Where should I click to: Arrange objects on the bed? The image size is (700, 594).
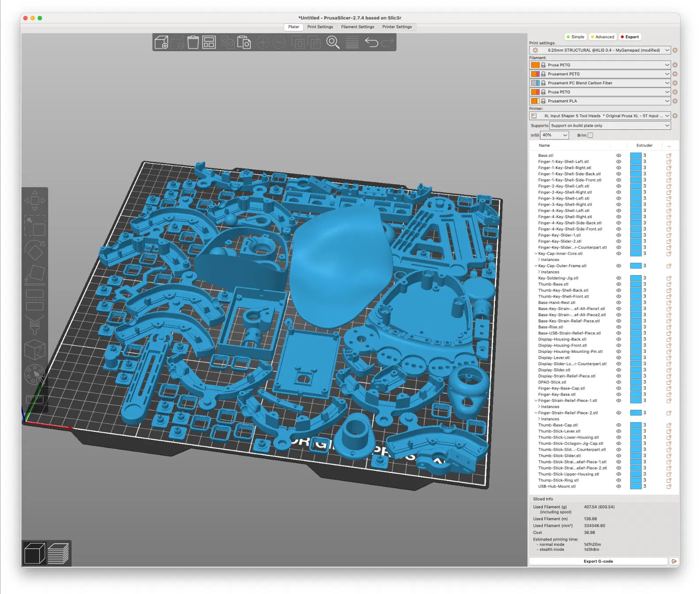(x=209, y=42)
